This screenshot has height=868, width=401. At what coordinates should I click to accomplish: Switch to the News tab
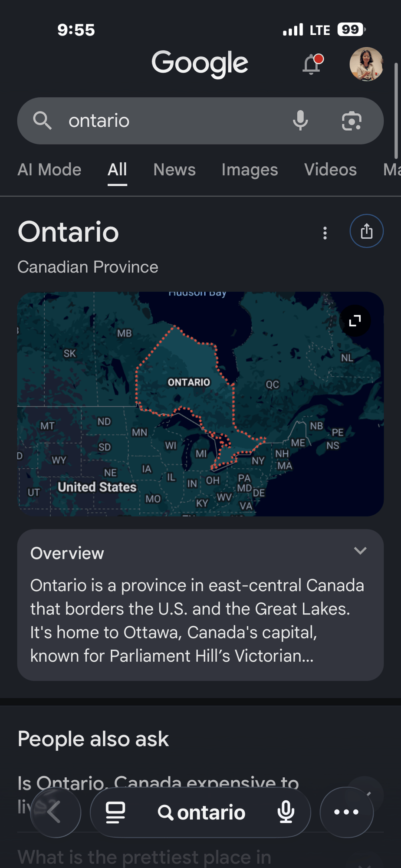click(174, 170)
